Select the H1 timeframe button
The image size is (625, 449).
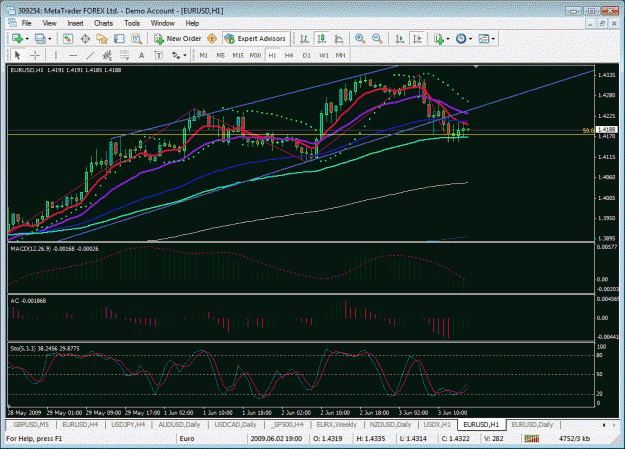(x=272, y=55)
